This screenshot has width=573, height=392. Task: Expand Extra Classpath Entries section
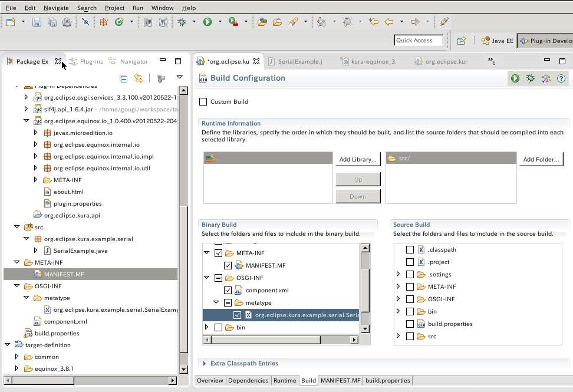(205, 363)
